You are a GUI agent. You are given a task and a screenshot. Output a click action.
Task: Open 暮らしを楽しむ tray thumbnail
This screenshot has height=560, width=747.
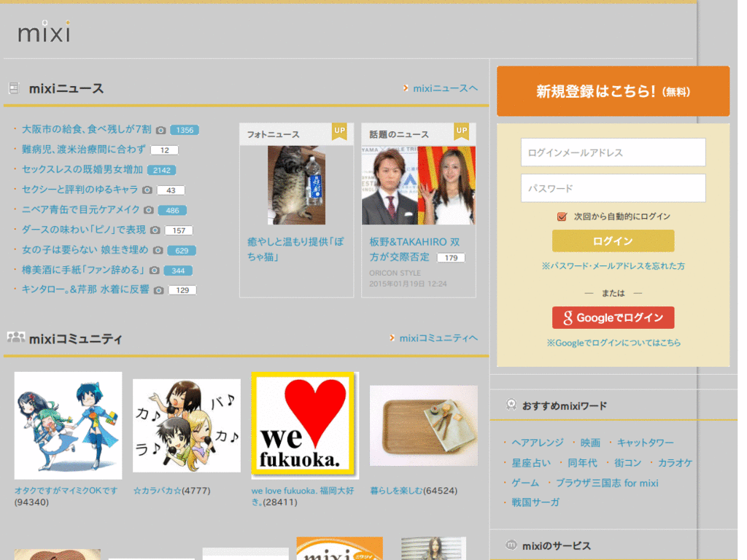pyautogui.click(x=424, y=426)
